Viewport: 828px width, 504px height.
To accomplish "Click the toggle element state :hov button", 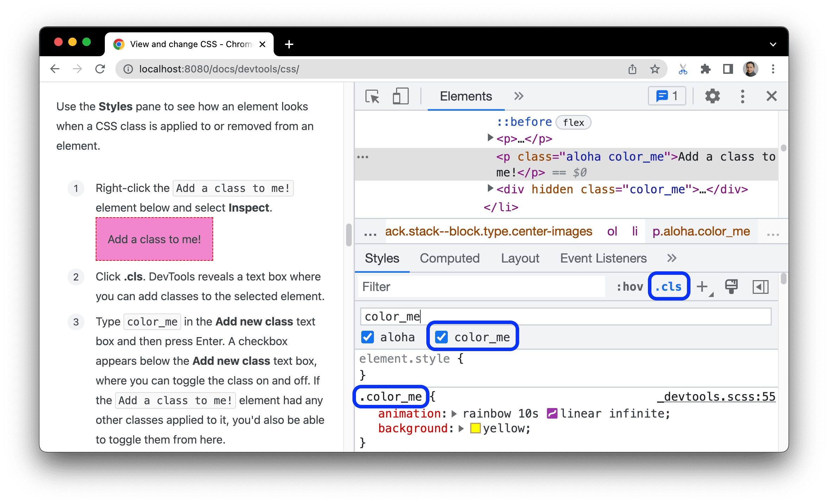I will pos(629,286).
